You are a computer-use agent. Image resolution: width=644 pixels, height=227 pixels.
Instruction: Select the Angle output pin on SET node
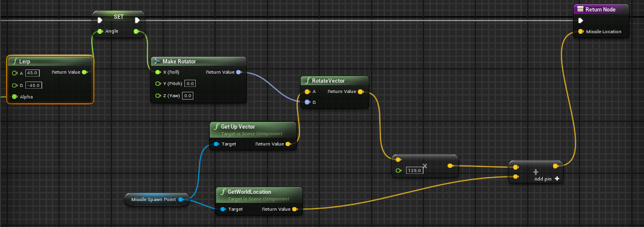(136, 31)
